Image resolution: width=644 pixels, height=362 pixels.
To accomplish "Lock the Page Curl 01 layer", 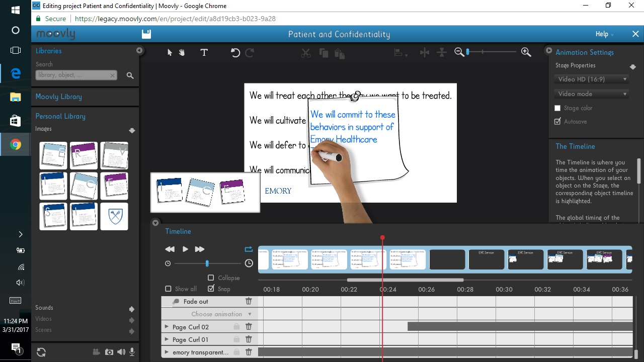I will pyautogui.click(x=236, y=339).
